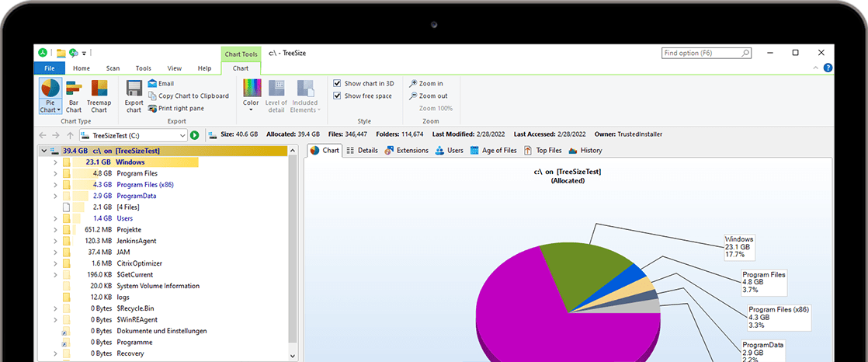Open Included Elements option
This screenshot has width=868, height=362.
305,96
